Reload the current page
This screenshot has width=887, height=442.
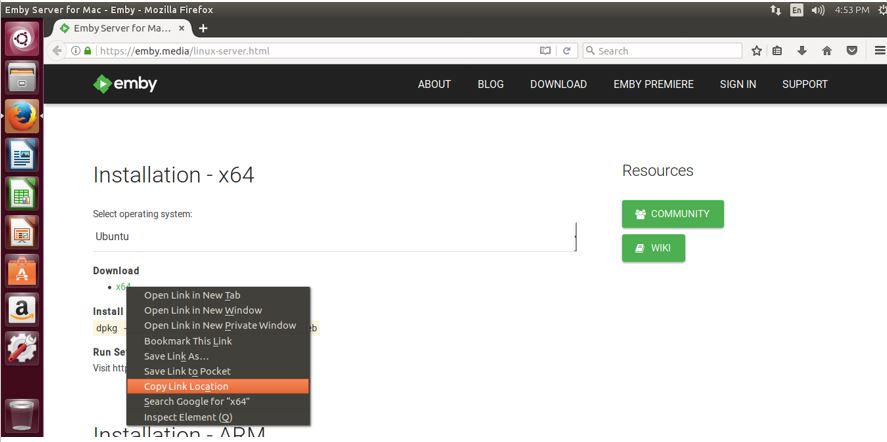566,51
